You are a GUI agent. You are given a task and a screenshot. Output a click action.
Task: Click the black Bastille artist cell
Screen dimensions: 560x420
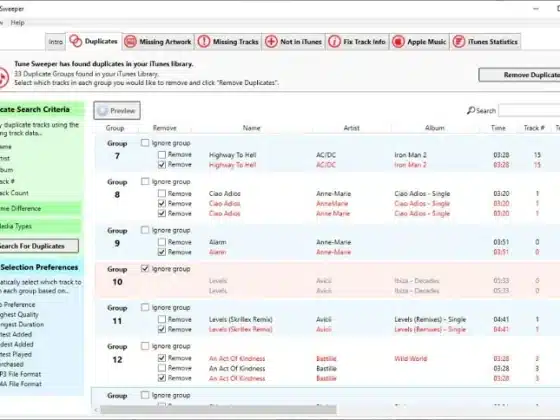click(326, 369)
